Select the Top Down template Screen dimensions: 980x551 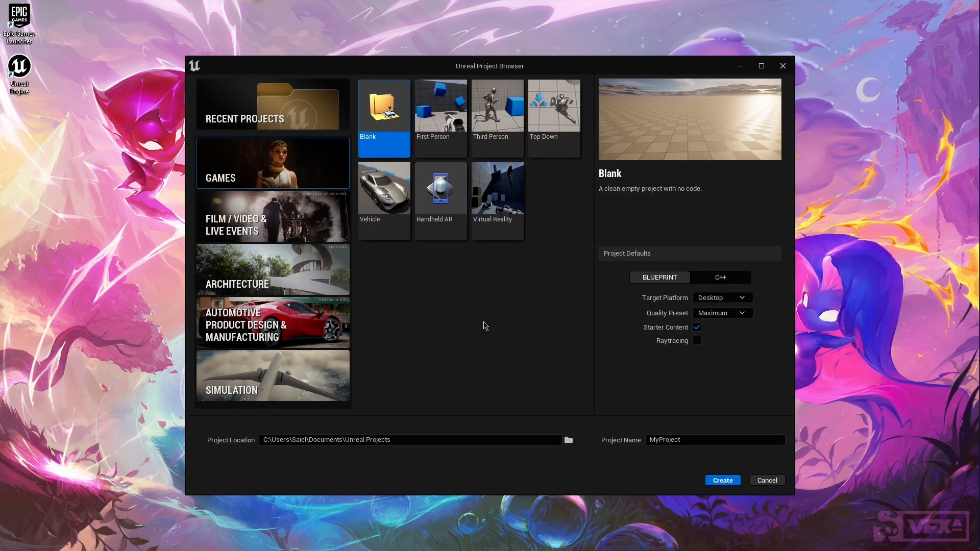pyautogui.click(x=554, y=106)
